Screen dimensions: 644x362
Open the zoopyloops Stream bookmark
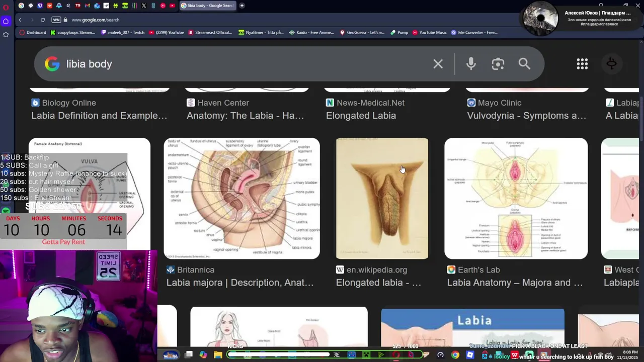72,32
